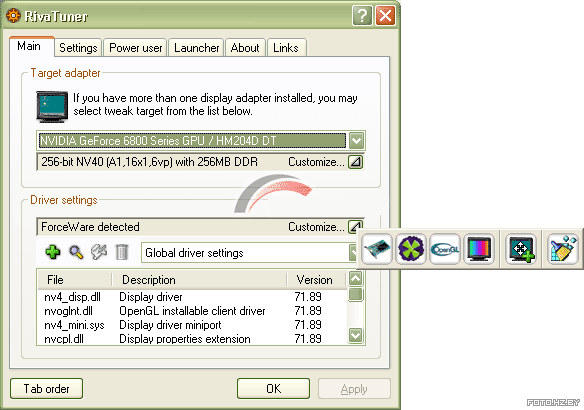This screenshot has height=410, width=584.
Task: Click 'Display driver miniport' text
Action: click(170, 325)
